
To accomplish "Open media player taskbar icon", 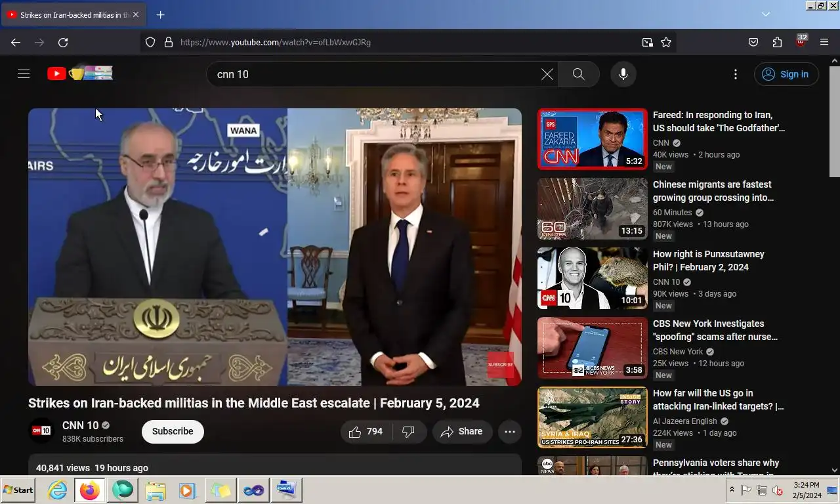I will tap(187, 490).
